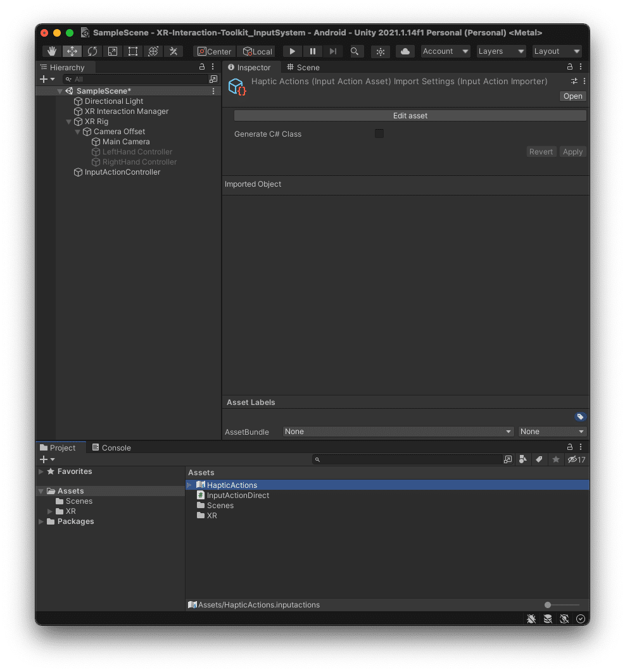Expand the Favorites folder
Image resolution: width=625 pixels, height=672 pixels.
41,471
